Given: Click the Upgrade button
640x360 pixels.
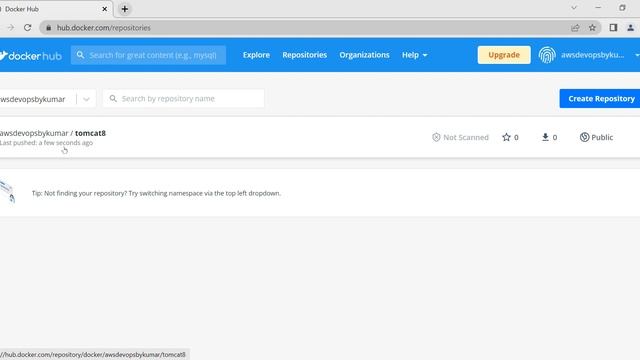Looking at the screenshot, I should [504, 55].
